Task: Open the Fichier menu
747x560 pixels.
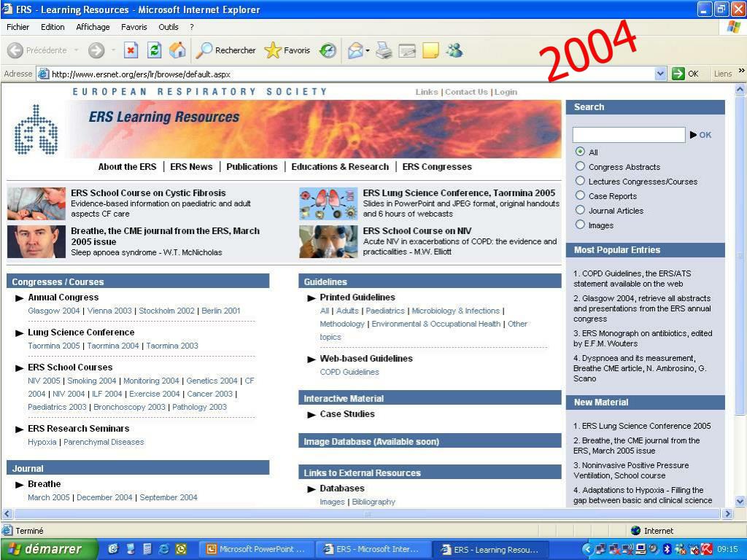Action: pos(18,27)
